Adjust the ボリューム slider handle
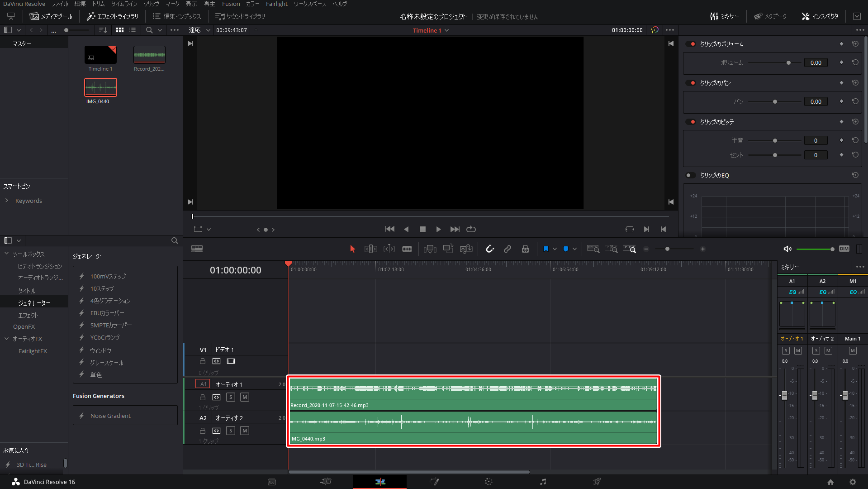This screenshot has width=868, height=489. pos(788,63)
